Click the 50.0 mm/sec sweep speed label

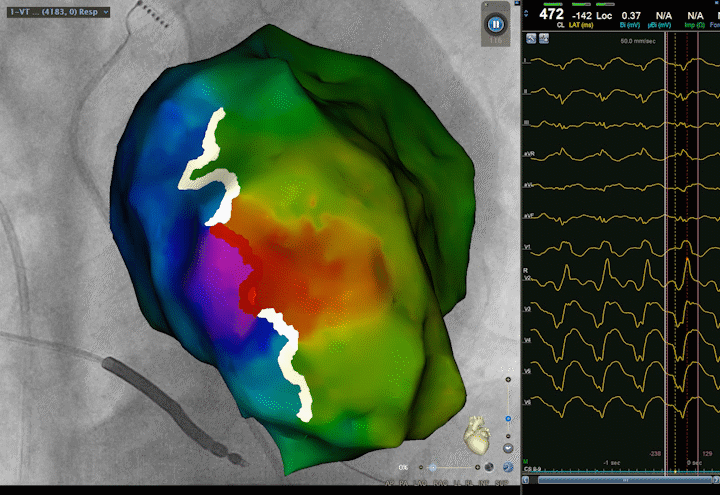pos(638,41)
